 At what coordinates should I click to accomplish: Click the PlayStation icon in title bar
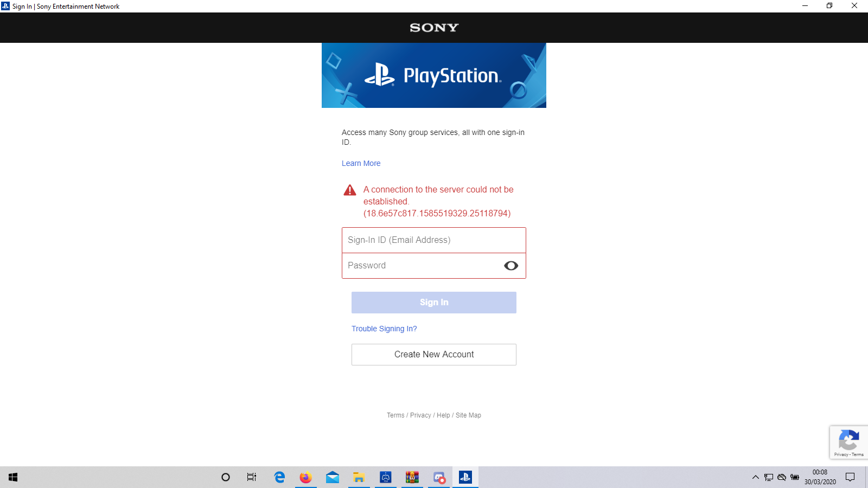click(5, 6)
